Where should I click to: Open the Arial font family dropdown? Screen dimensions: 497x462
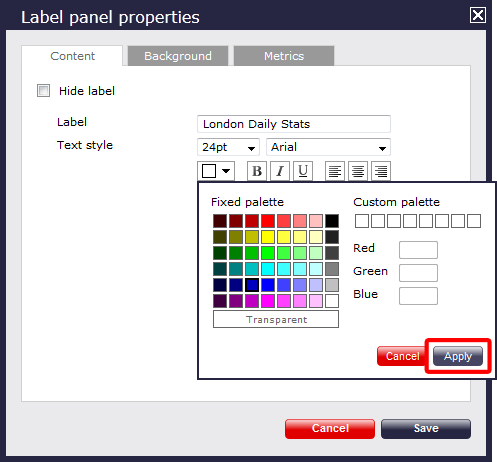(328, 147)
